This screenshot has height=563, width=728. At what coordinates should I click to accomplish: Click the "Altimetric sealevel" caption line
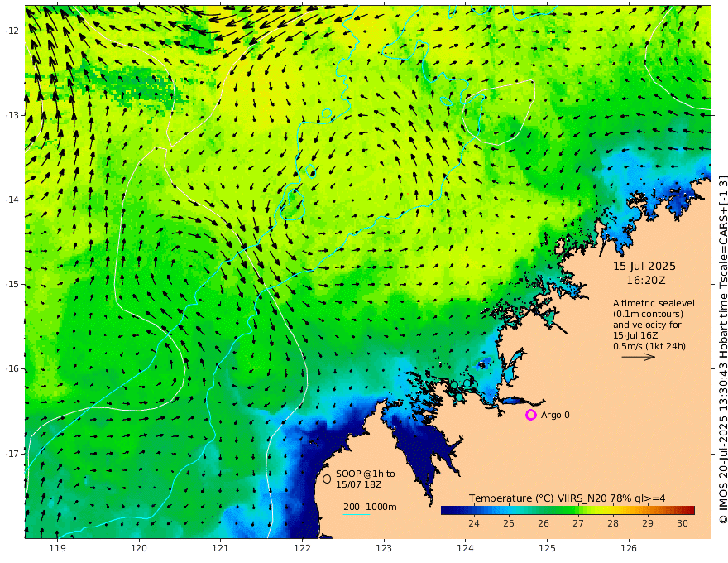(x=654, y=303)
